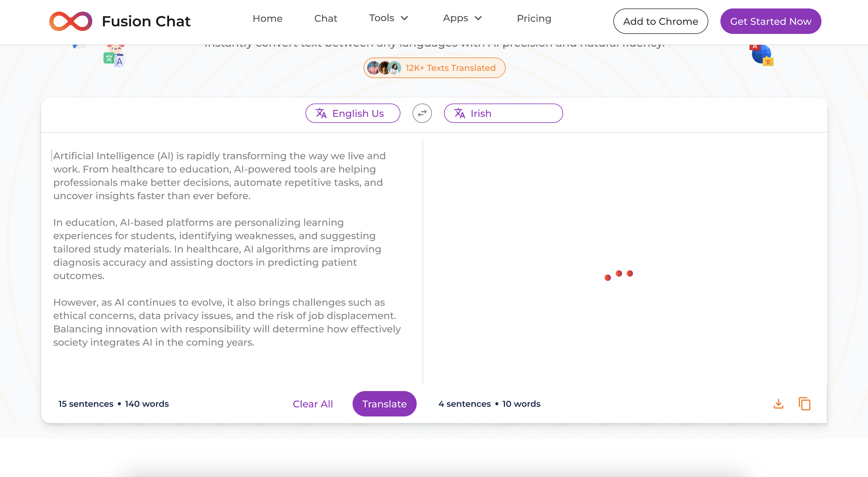Click the user avatars in translated badge

point(384,68)
